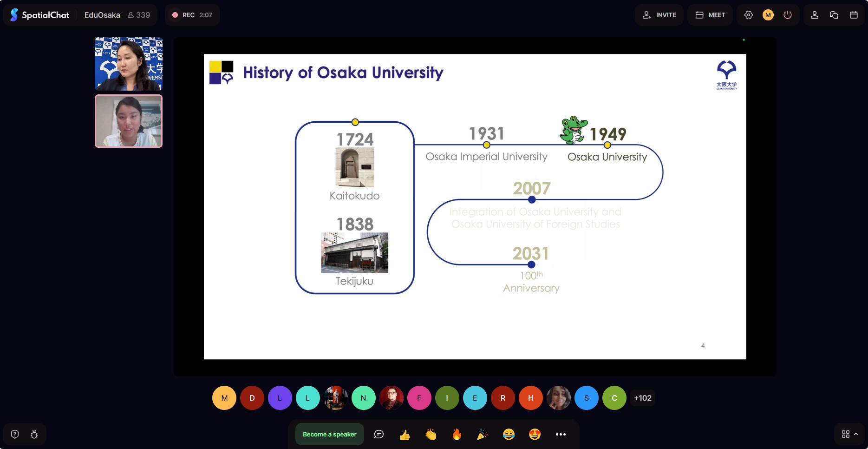Click the Become a speaker button
The width and height of the screenshot is (868, 449).
click(329, 434)
